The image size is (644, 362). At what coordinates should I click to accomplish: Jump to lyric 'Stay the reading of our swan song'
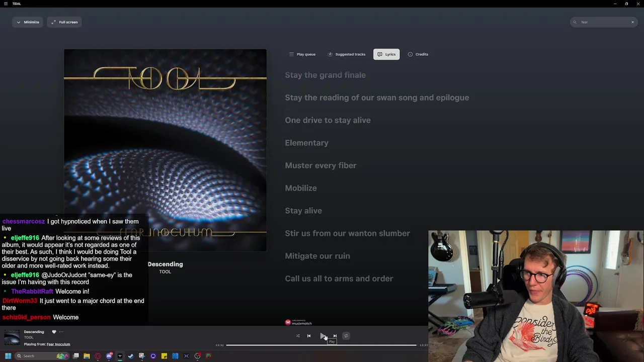coord(377,98)
